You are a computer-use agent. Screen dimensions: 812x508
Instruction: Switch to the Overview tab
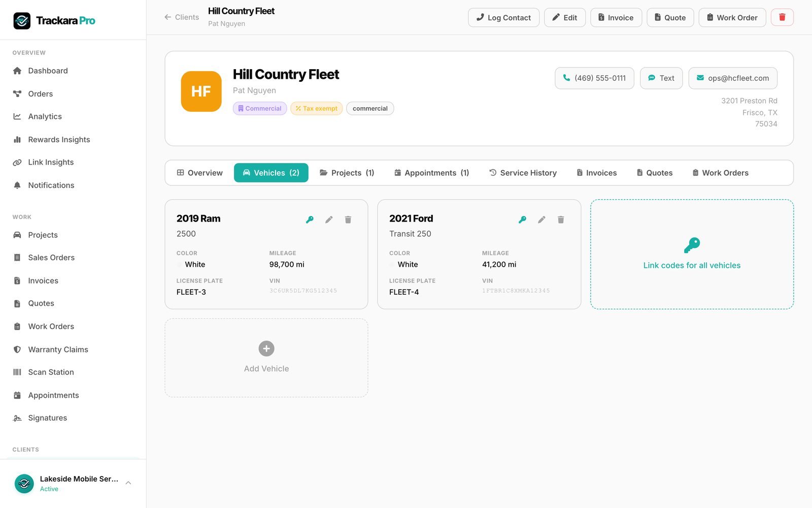click(x=200, y=173)
